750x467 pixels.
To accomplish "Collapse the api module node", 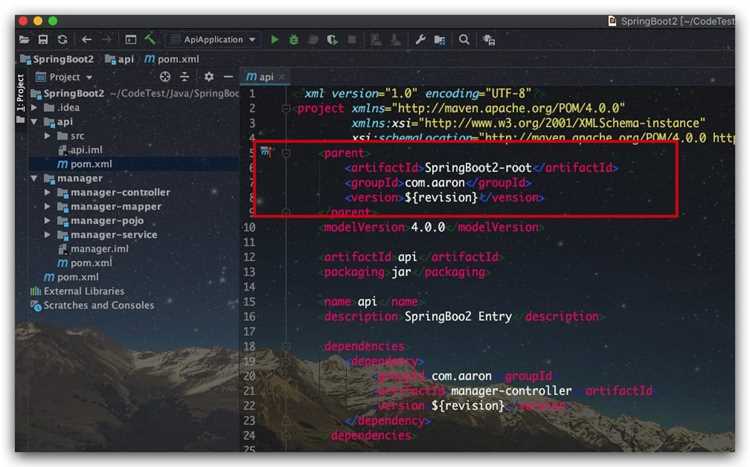I will [34, 122].
